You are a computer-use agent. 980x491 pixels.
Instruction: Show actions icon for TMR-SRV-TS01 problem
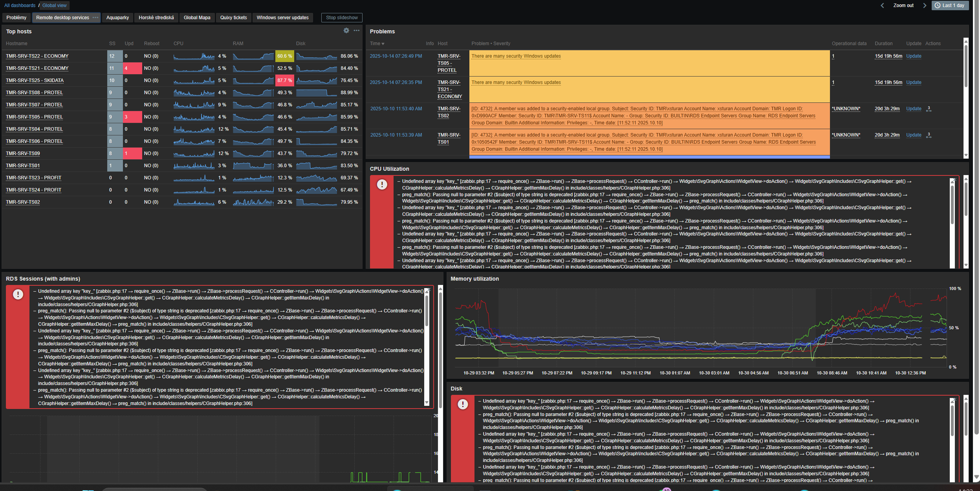tap(929, 135)
